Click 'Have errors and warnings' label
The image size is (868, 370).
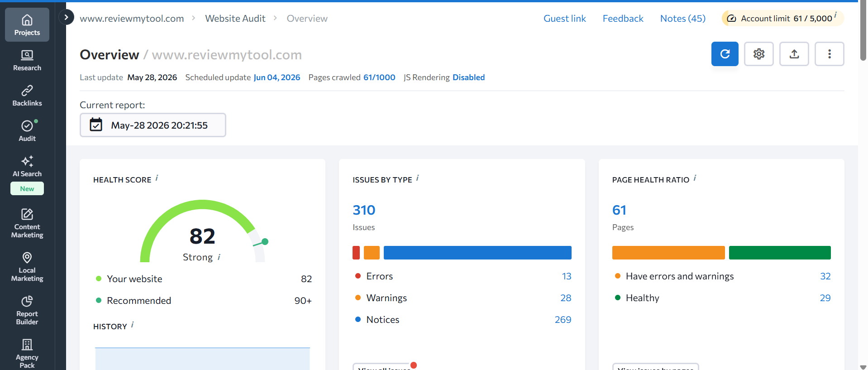(x=680, y=276)
